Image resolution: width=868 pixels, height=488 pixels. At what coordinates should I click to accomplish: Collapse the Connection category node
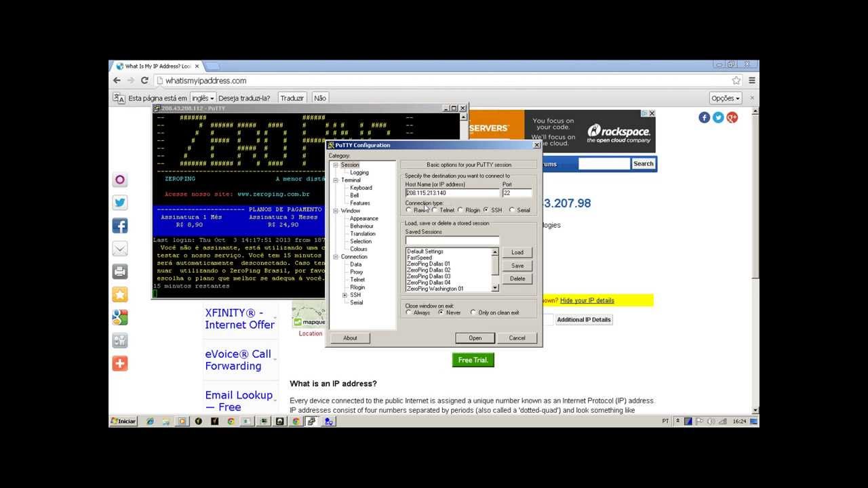tap(335, 257)
